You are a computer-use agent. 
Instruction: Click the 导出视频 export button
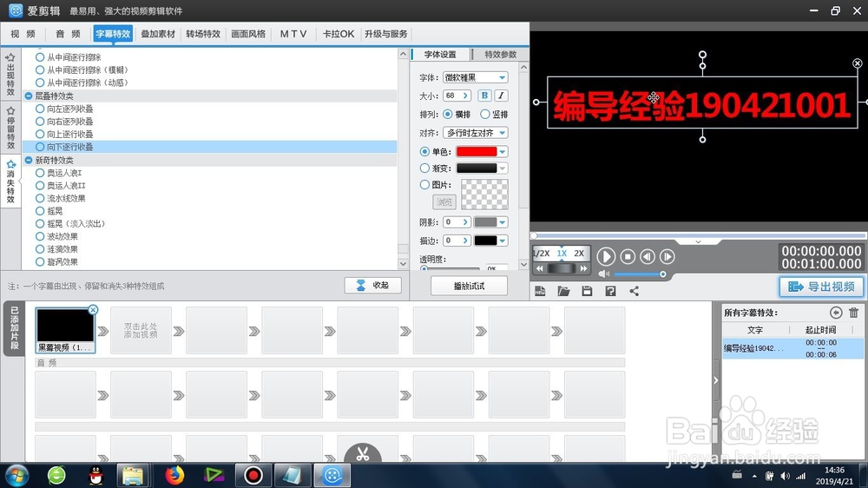pyautogui.click(x=821, y=287)
